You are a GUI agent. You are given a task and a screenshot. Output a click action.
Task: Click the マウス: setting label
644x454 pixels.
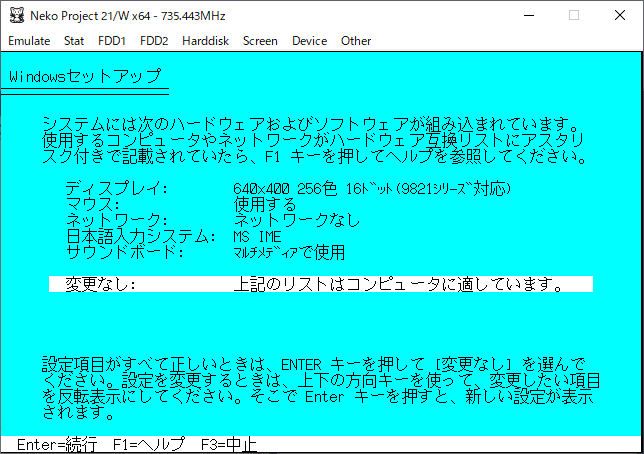point(93,204)
